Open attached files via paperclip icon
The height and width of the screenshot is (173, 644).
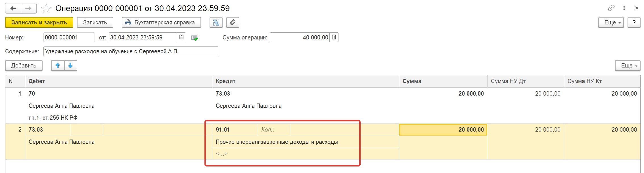tap(233, 22)
